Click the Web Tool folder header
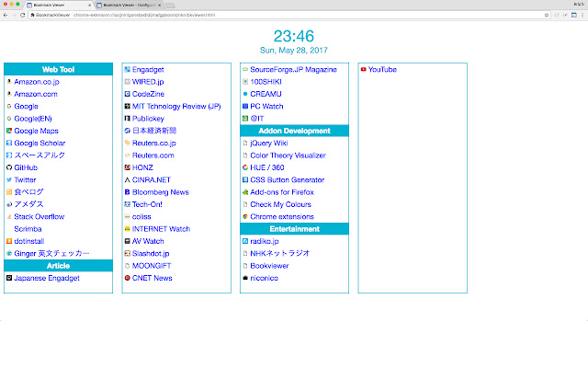 pyautogui.click(x=58, y=70)
